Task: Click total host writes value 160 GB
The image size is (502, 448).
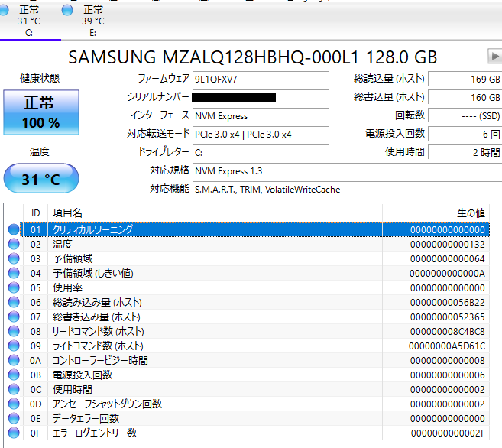Action: click(x=465, y=97)
